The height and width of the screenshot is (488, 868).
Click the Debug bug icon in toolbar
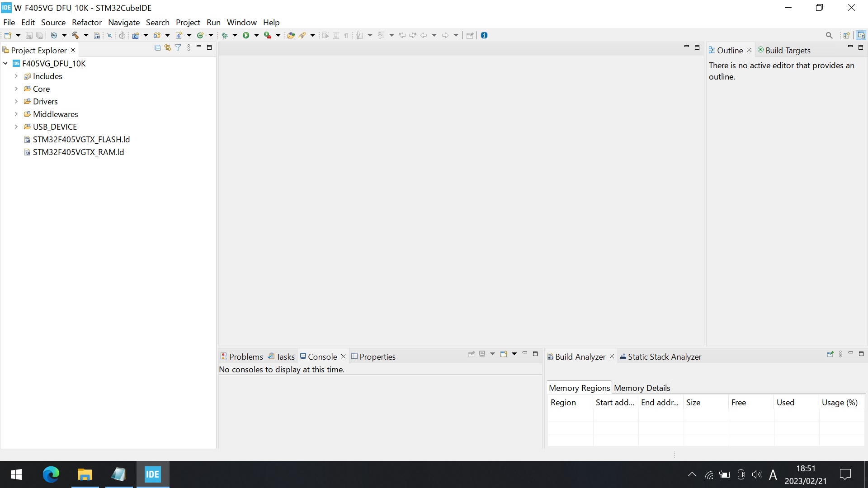(224, 35)
